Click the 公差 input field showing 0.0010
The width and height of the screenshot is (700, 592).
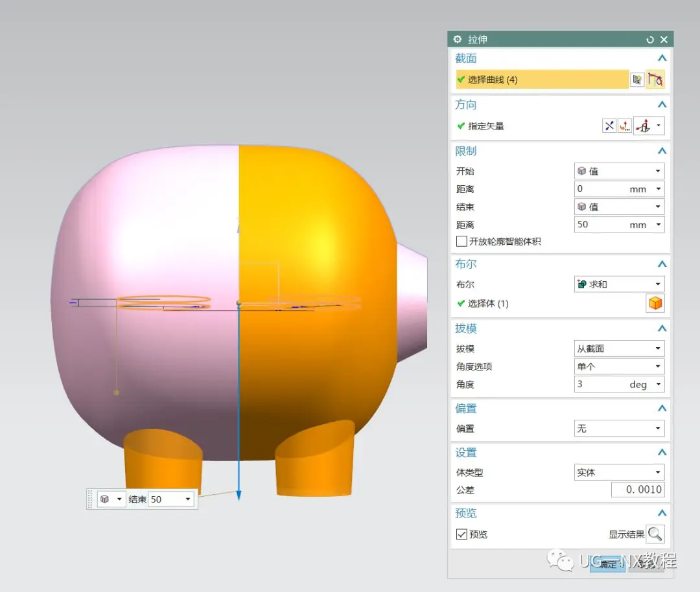point(637,490)
